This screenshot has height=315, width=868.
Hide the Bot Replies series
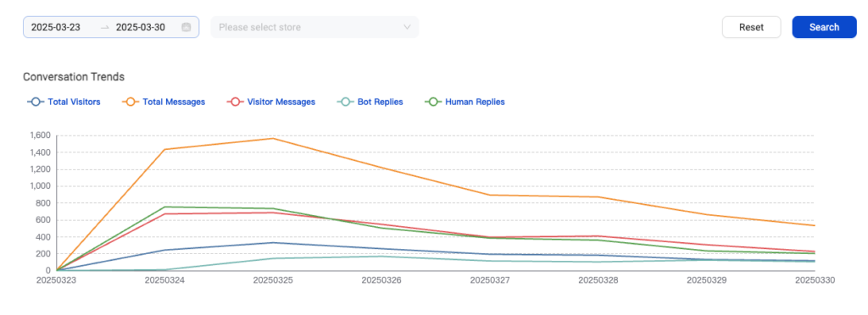tap(379, 102)
